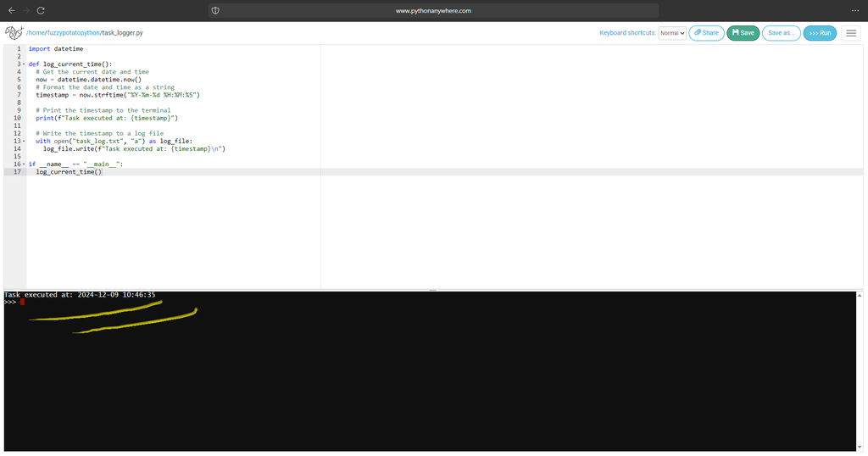Click the console output Task executed at line
Screen dimensions: 868x456
[x=80, y=295]
